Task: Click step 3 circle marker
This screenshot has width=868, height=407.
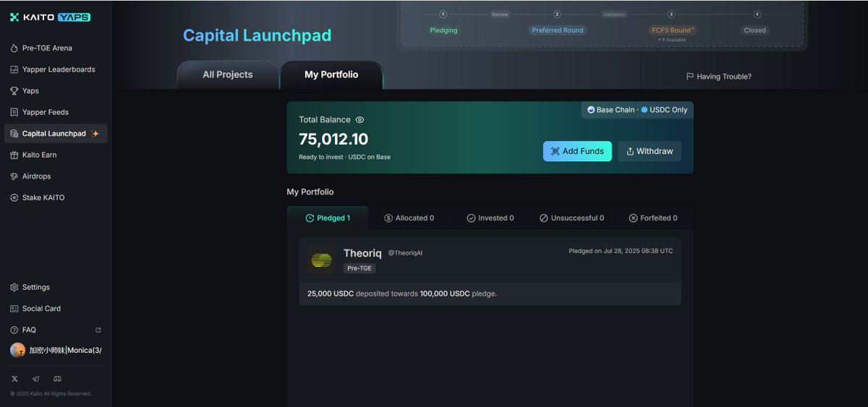Action: point(671,14)
